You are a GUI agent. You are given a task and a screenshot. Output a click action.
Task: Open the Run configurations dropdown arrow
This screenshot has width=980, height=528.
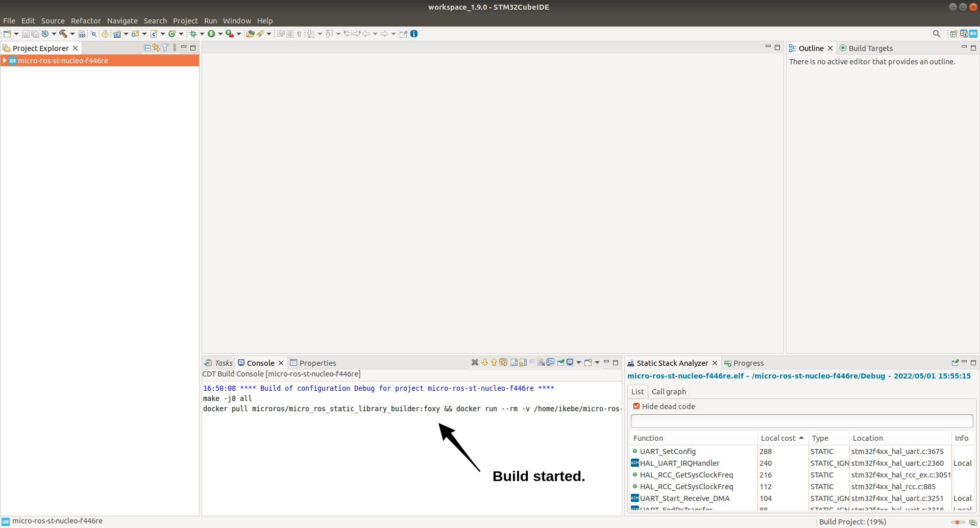click(x=220, y=34)
